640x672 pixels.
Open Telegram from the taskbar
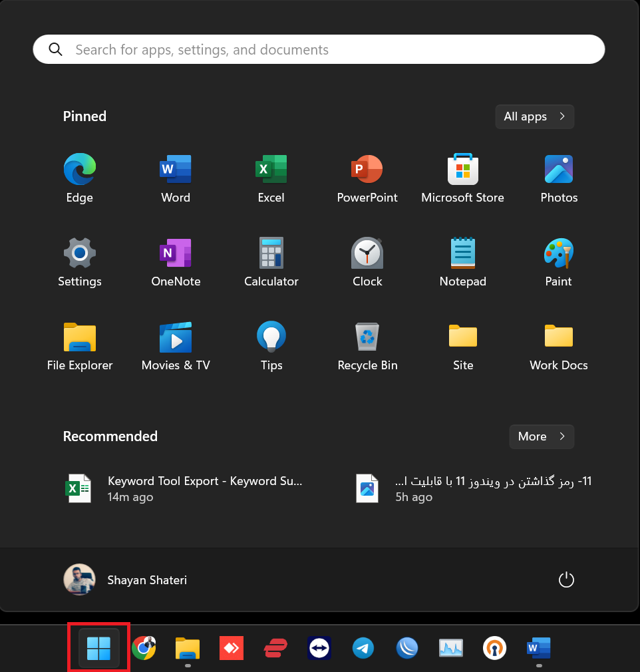[363, 648]
